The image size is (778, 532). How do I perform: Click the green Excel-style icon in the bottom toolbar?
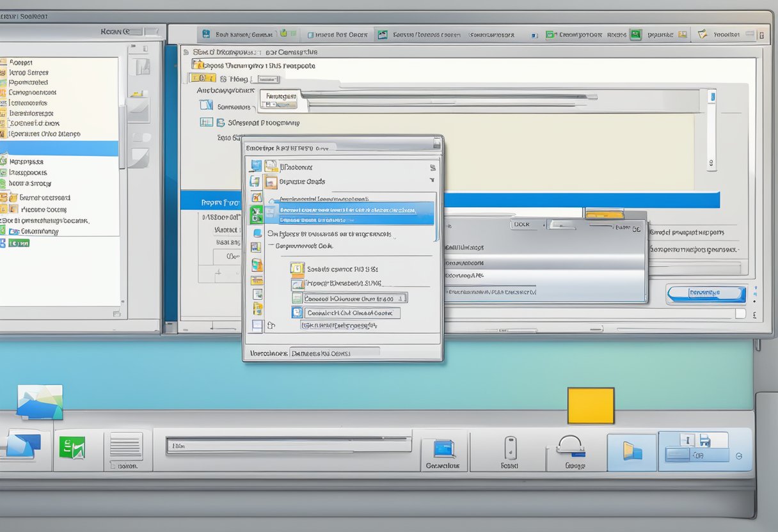coord(72,446)
